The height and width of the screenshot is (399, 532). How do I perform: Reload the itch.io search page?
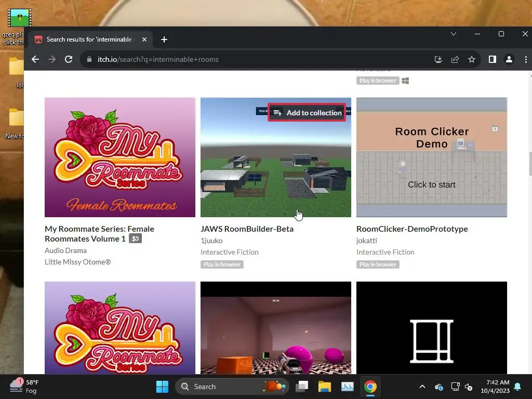[x=69, y=59]
